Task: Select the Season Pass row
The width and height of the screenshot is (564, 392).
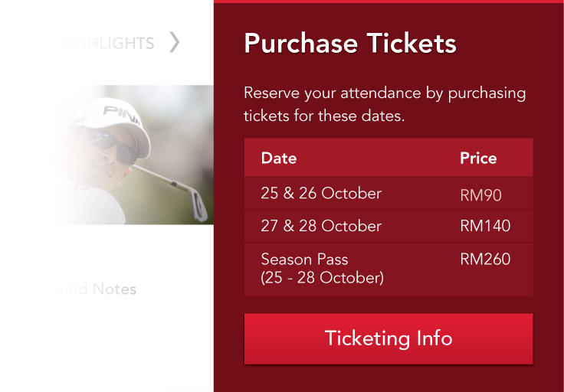Action: click(x=389, y=269)
